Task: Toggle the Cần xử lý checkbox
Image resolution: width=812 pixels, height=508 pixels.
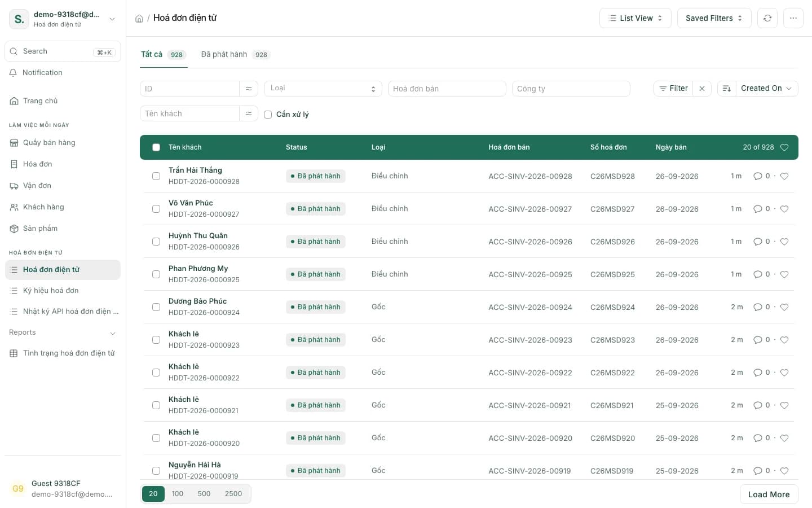Action: [268, 115]
